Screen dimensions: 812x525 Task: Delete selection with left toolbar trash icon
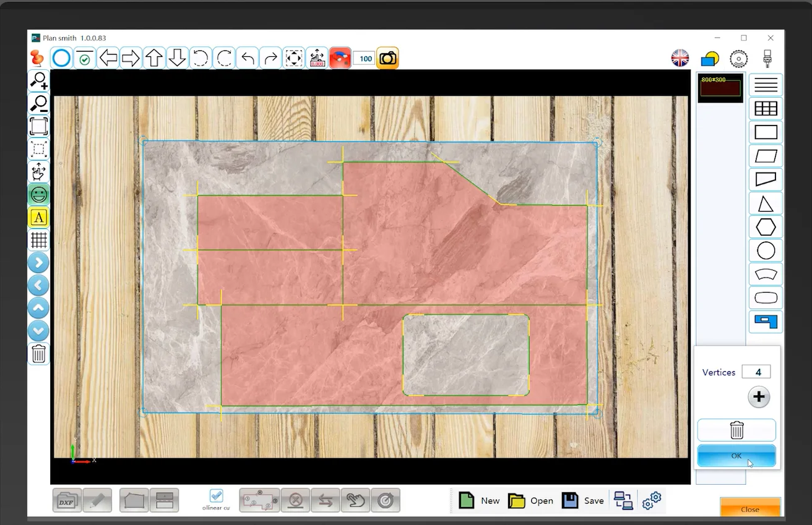pos(38,354)
